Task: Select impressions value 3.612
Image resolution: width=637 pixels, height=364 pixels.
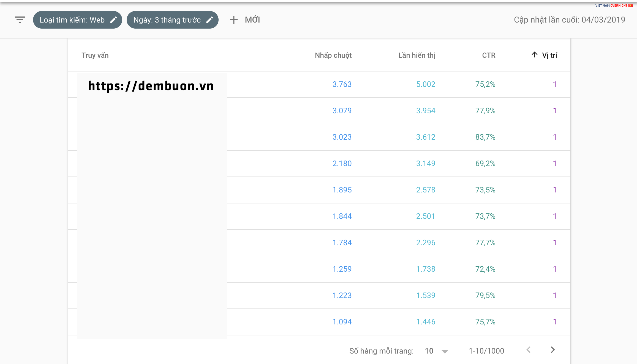Action: pyautogui.click(x=426, y=137)
